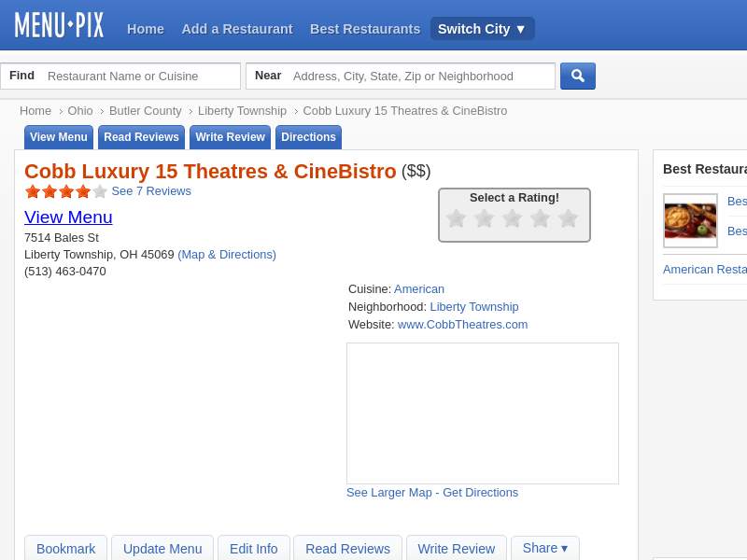Click the American cuisine link
Screen dimensions: 747x560
pos(418,289)
